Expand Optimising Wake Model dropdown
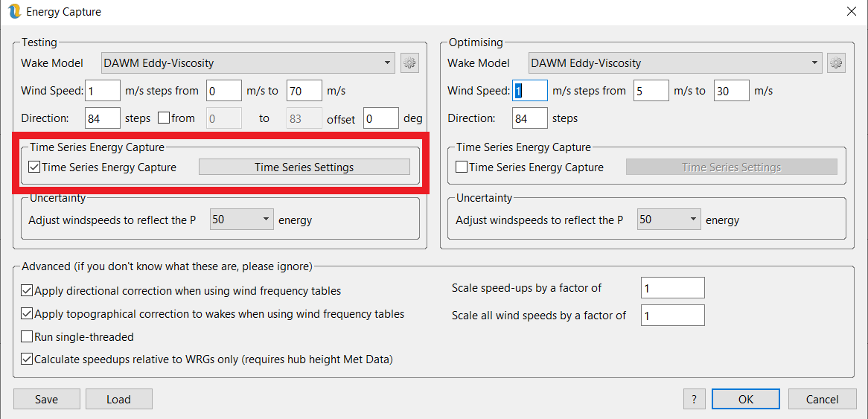Image resolution: width=868 pixels, height=419 pixels. [673, 63]
